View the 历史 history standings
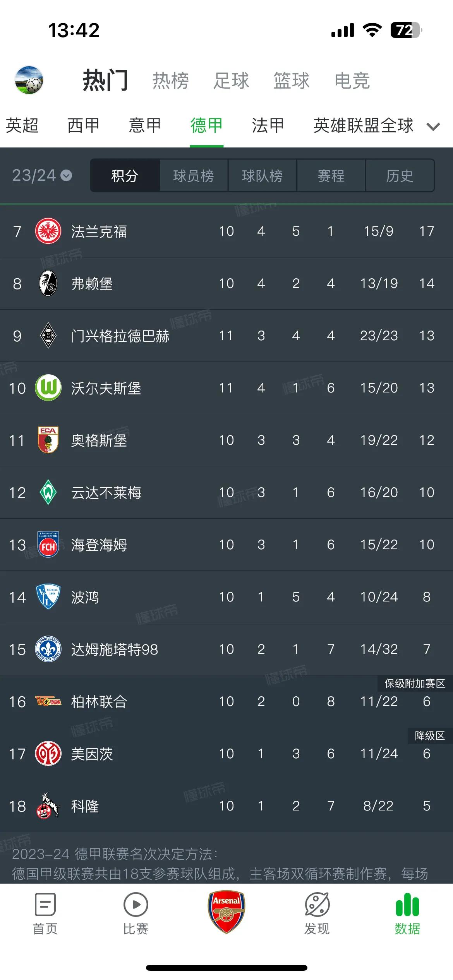This screenshot has width=453, height=980. click(400, 176)
